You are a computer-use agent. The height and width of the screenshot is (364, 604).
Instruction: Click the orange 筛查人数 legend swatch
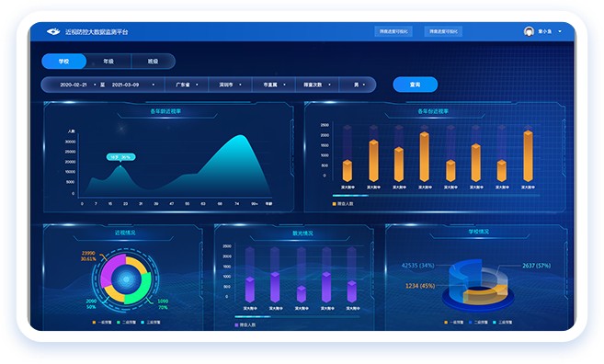click(x=334, y=204)
